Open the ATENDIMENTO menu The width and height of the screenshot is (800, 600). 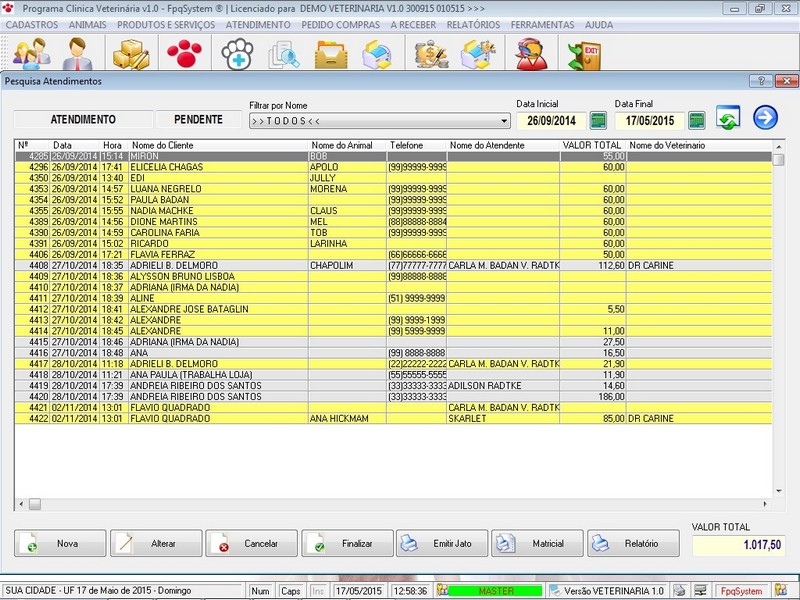tap(258, 25)
